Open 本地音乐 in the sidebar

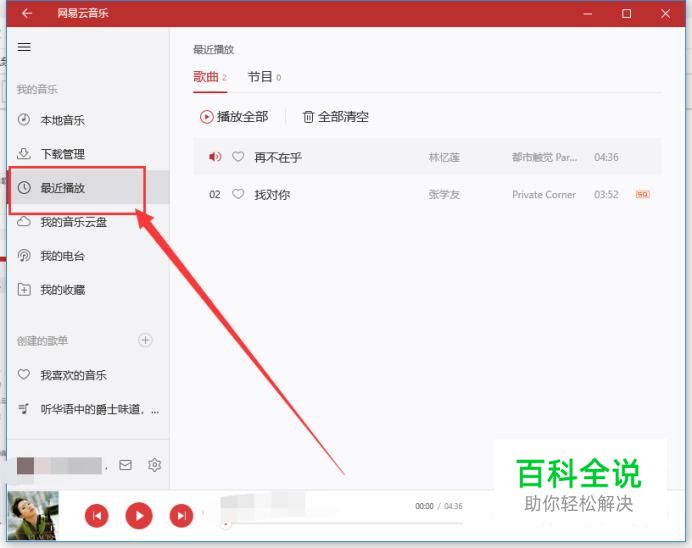click(88, 120)
